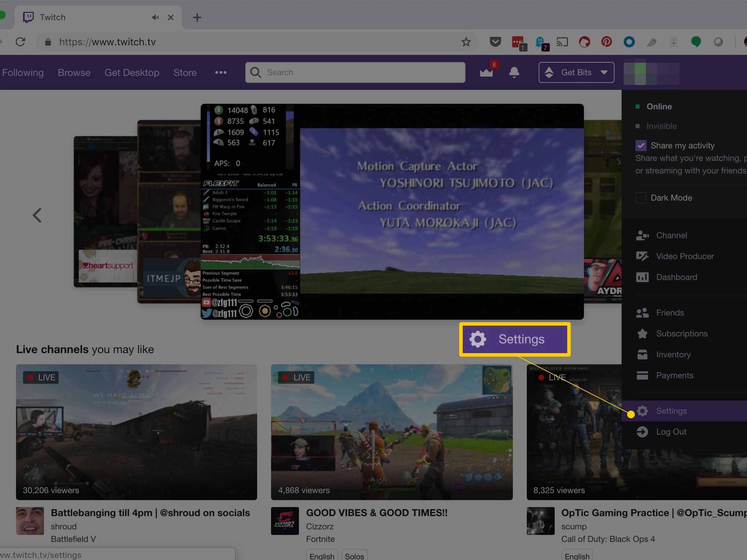Open shroud's live stream thumbnail

pyautogui.click(x=137, y=432)
